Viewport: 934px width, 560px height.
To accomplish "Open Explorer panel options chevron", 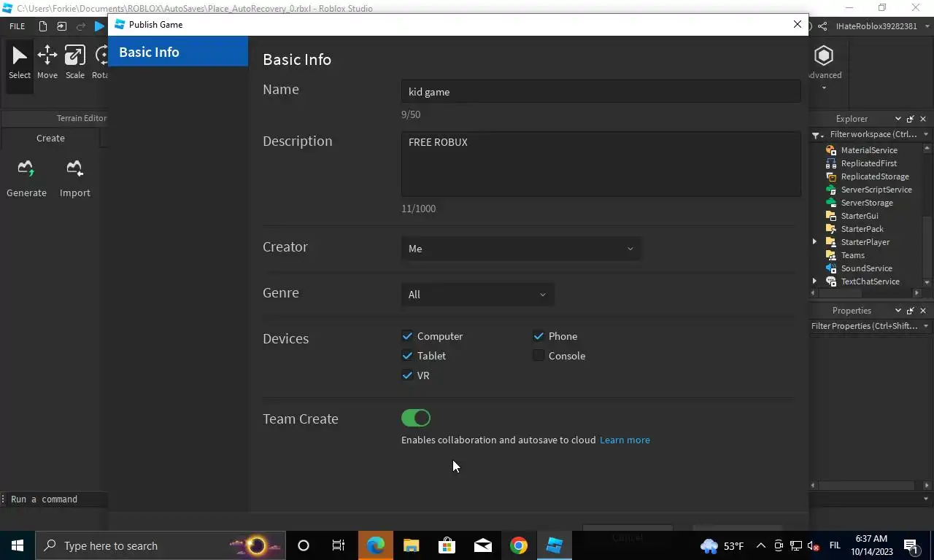I will tap(898, 119).
